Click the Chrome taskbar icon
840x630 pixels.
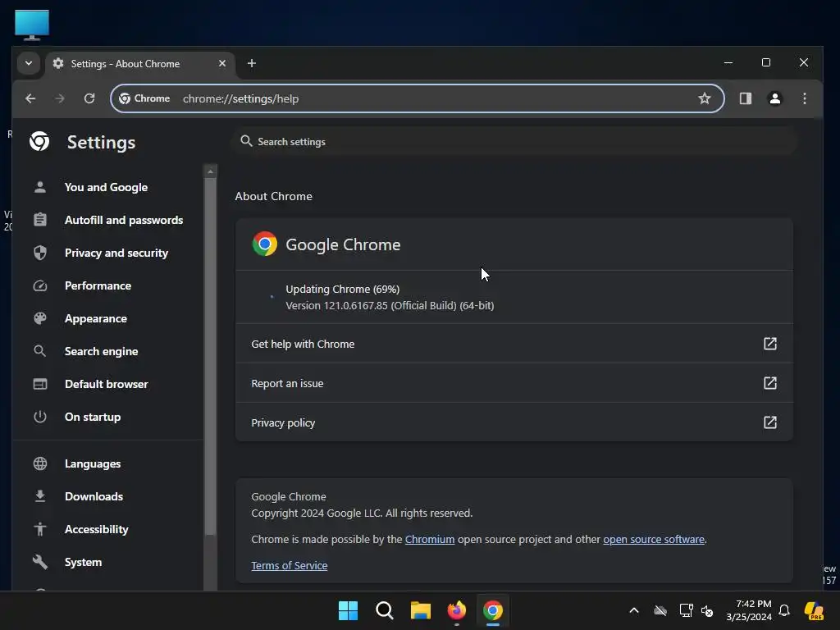pyautogui.click(x=493, y=610)
